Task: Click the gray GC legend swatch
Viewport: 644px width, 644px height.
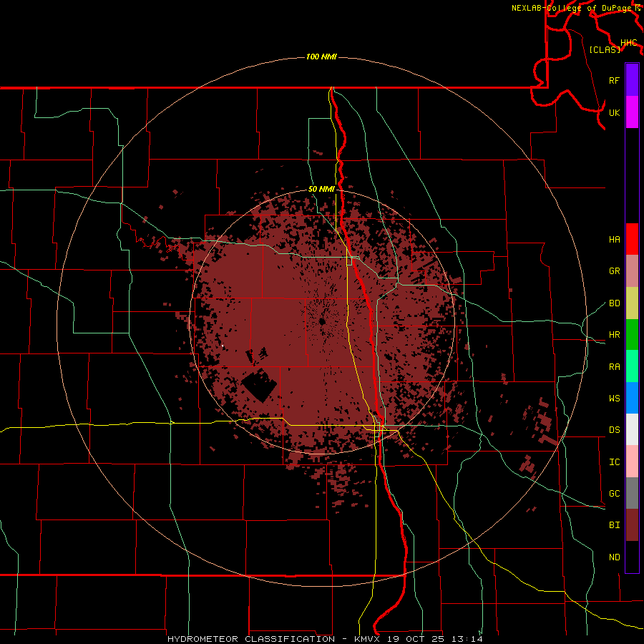Action: point(632,493)
